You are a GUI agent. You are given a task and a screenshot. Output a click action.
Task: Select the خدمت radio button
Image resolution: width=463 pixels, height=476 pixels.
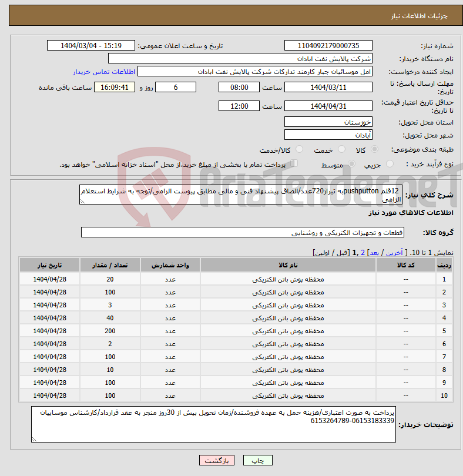click(x=341, y=149)
